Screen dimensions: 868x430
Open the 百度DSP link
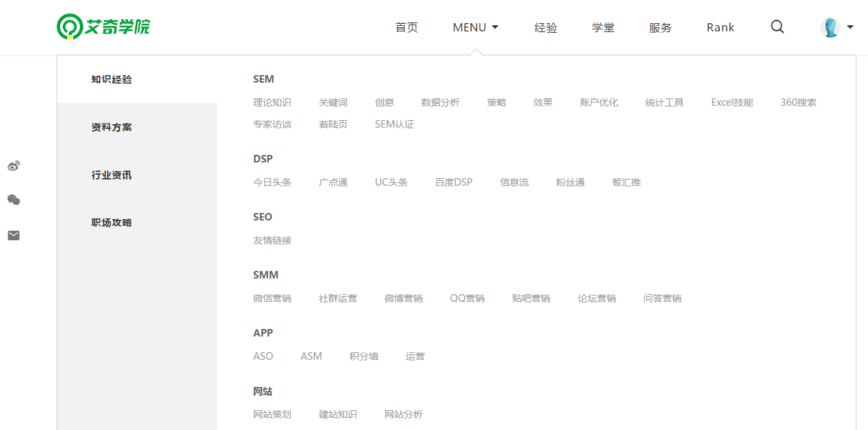(x=454, y=182)
